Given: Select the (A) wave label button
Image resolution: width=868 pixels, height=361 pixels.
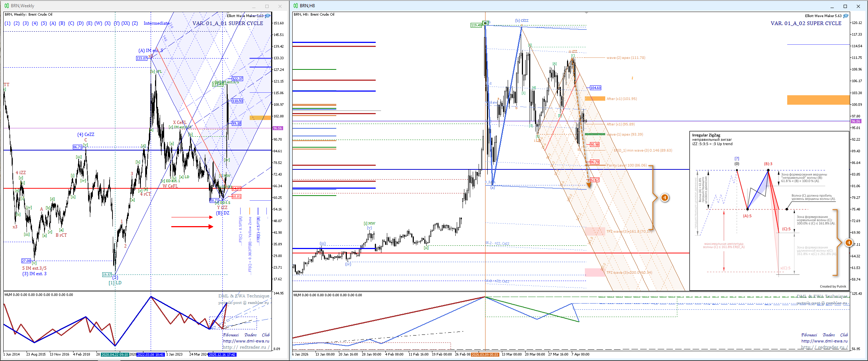Looking at the screenshot, I should 53,23.
